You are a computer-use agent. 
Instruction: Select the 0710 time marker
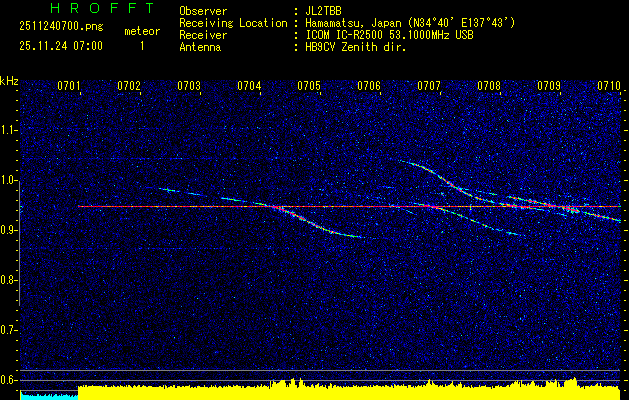[x=608, y=86]
